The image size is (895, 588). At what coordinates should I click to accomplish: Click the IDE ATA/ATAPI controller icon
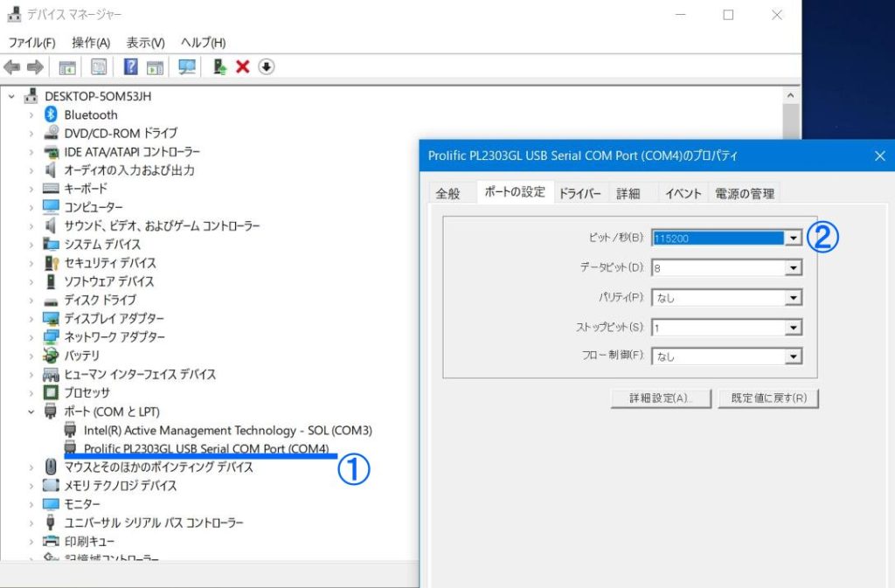(x=51, y=152)
